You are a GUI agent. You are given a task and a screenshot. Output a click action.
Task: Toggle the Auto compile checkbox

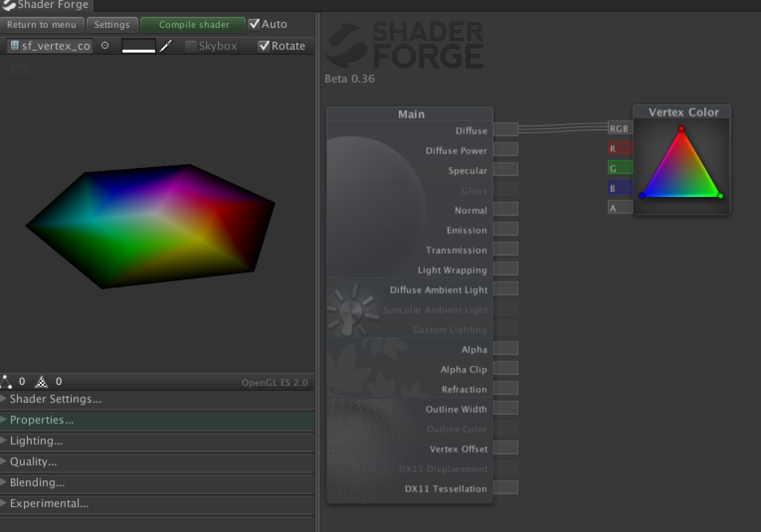(x=254, y=24)
